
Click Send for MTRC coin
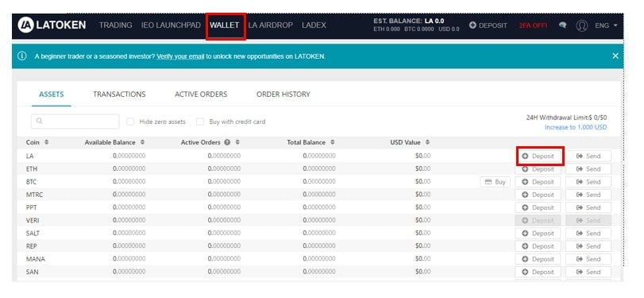coord(588,195)
